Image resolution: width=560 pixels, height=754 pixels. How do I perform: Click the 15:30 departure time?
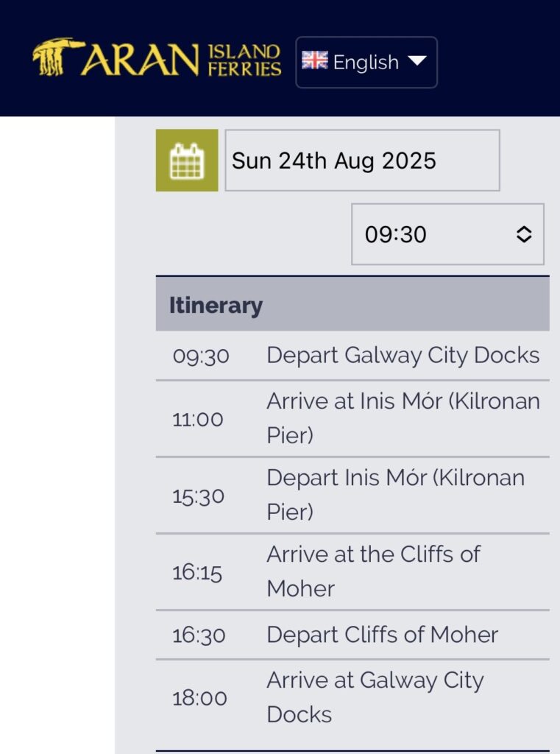pyautogui.click(x=199, y=496)
